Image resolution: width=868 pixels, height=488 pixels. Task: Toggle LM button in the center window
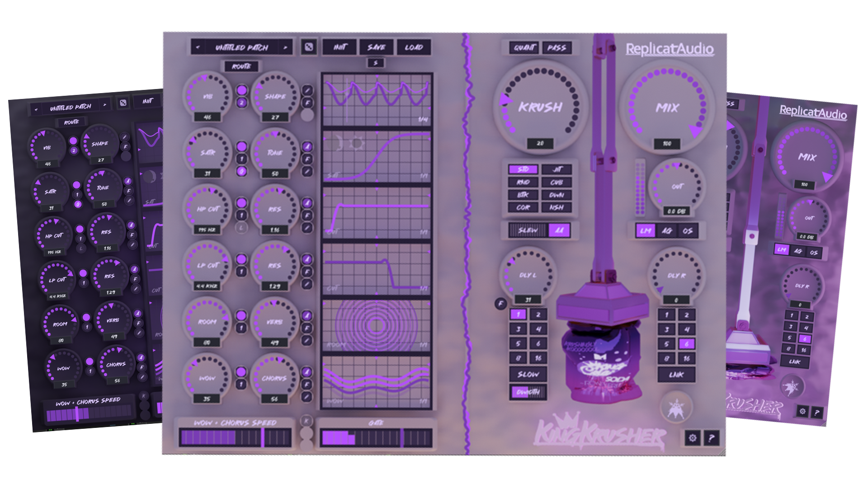[x=646, y=231]
